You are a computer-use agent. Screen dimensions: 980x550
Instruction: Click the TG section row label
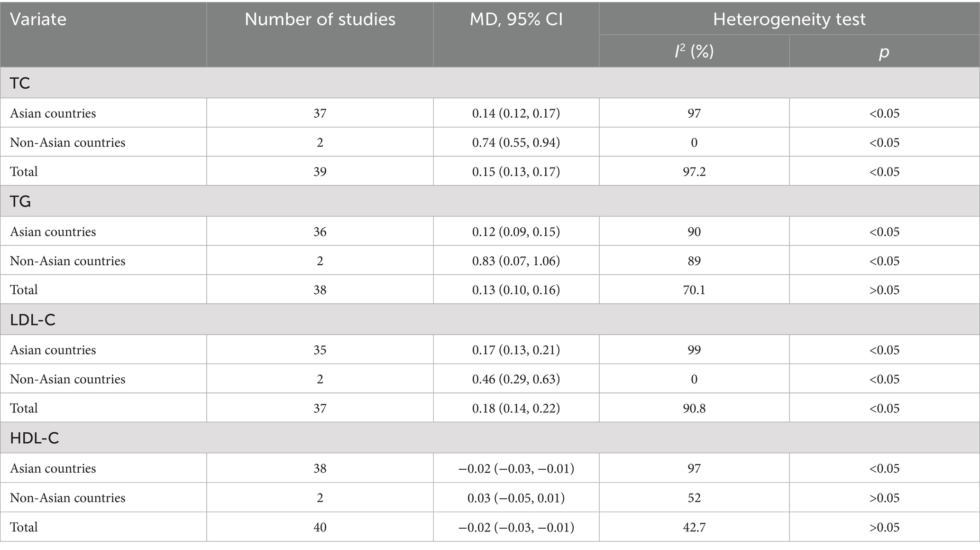(x=20, y=201)
